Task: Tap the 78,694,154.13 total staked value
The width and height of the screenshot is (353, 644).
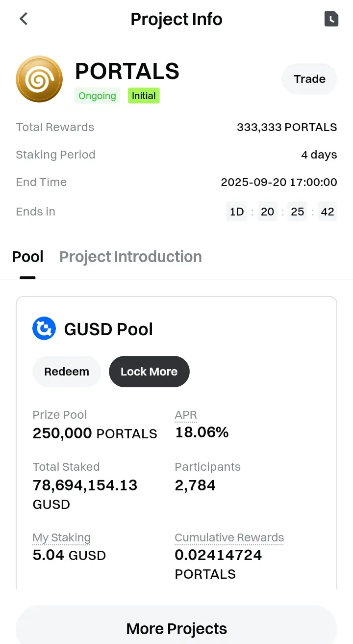Action: click(85, 485)
